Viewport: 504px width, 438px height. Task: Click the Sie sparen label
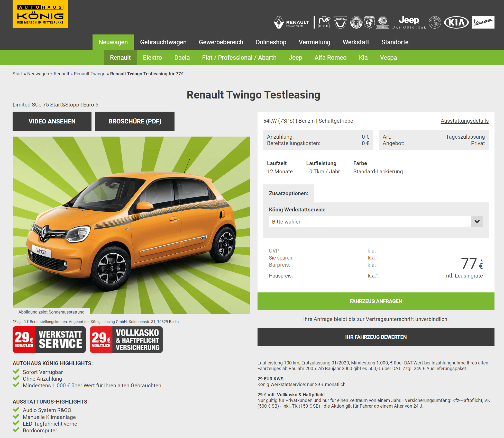(x=281, y=258)
